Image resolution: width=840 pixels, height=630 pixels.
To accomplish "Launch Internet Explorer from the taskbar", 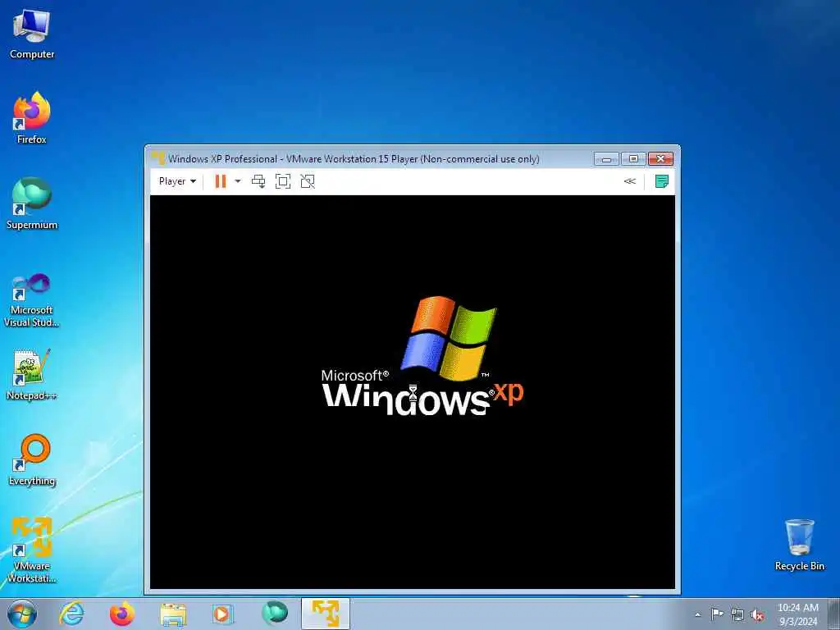I will 71,614.
